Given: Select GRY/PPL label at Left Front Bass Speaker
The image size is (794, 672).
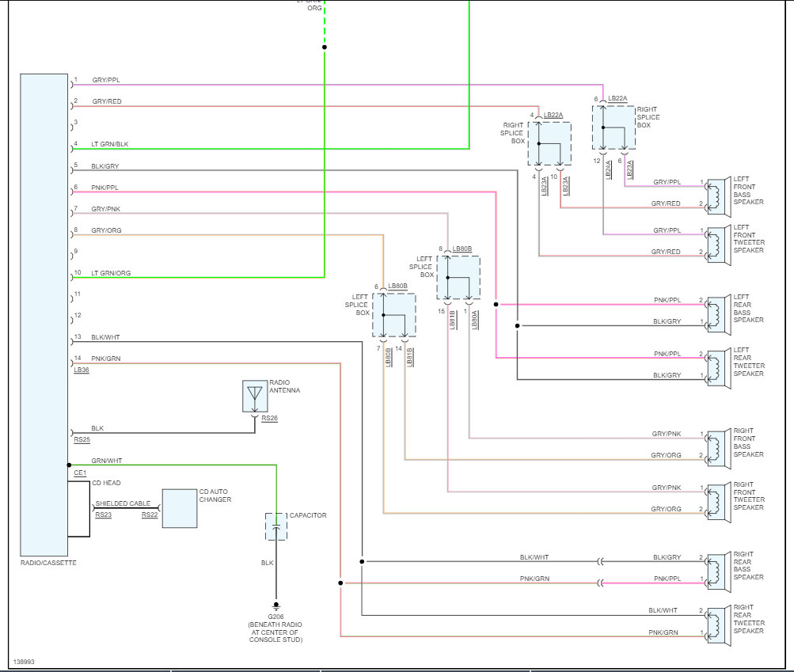Looking at the screenshot, I should [x=667, y=182].
